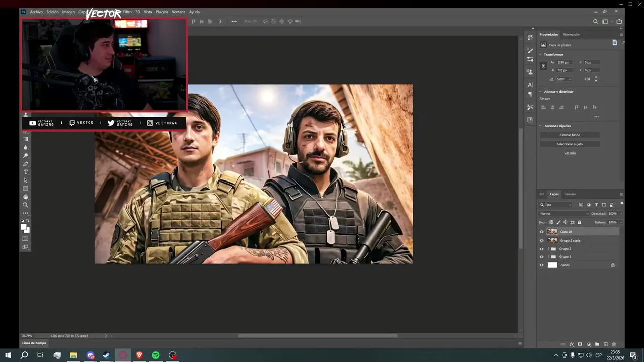Screen dimensions: 644x362
Task: Open the Opacidad slider dropdown arrow
Action: [620, 214]
